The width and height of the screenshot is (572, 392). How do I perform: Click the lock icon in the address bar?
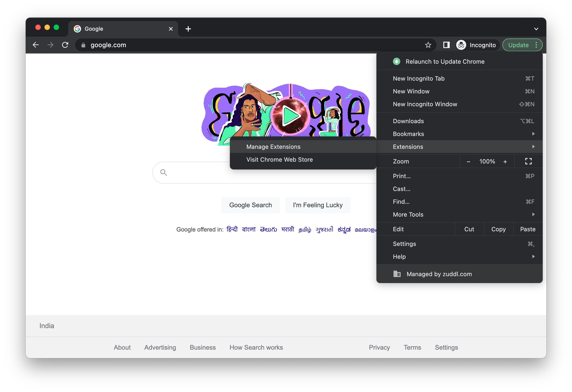pos(83,45)
